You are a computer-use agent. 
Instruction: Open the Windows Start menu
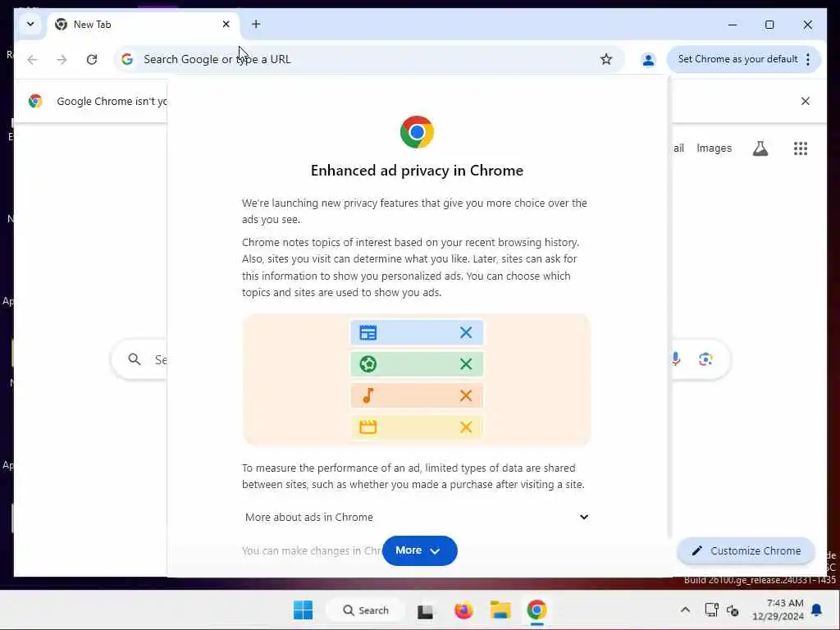click(x=304, y=610)
